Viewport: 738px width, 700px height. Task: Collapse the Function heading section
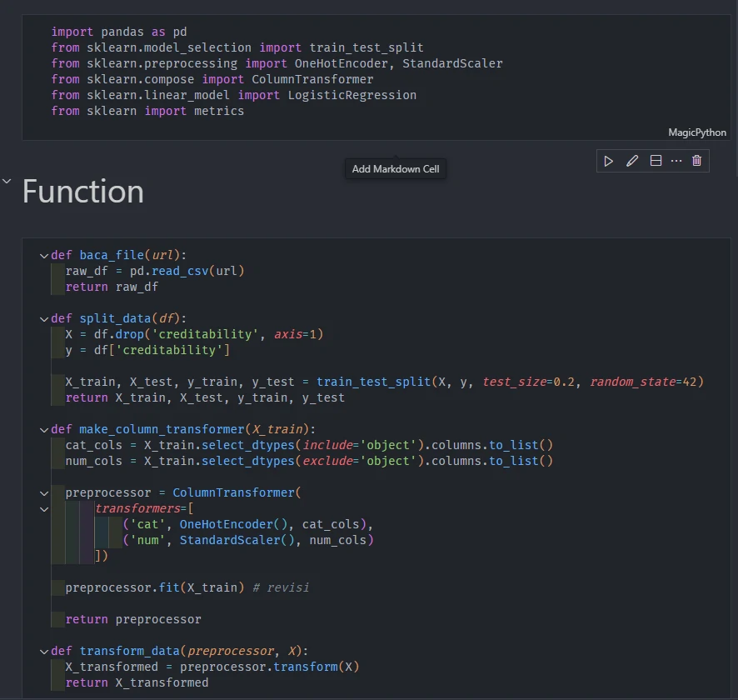(x=7, y=181)
